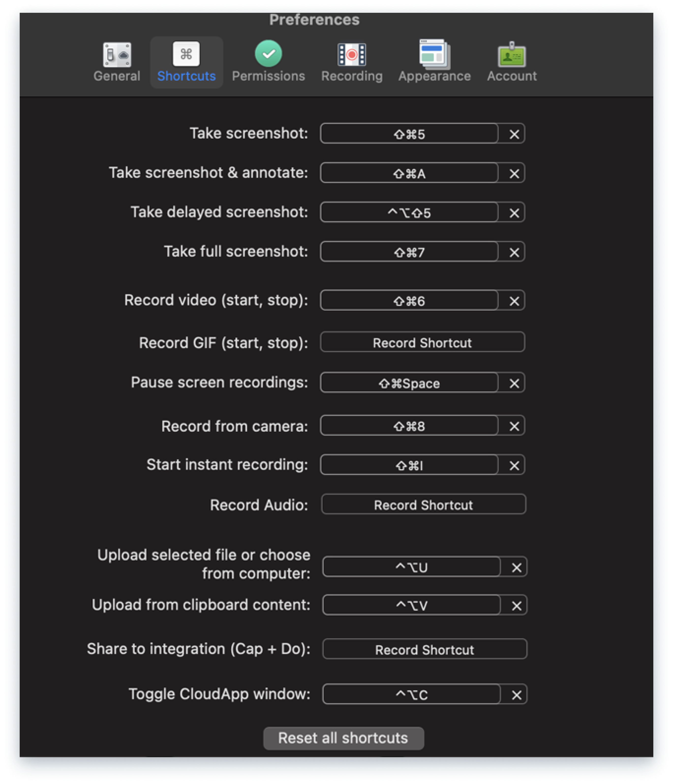
Task: Click the Shortcuts command-key icon
Action: tap(186, 54)
